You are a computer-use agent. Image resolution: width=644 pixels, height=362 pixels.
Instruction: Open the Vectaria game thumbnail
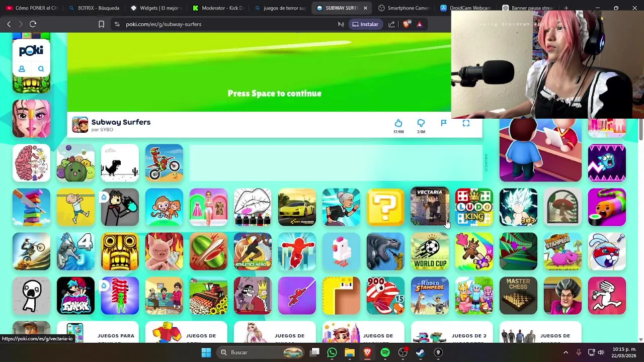click(x=430, y=207)
